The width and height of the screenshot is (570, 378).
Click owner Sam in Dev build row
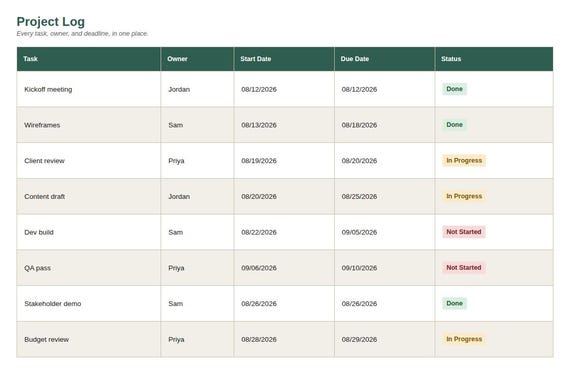click(x=176, y=232)
